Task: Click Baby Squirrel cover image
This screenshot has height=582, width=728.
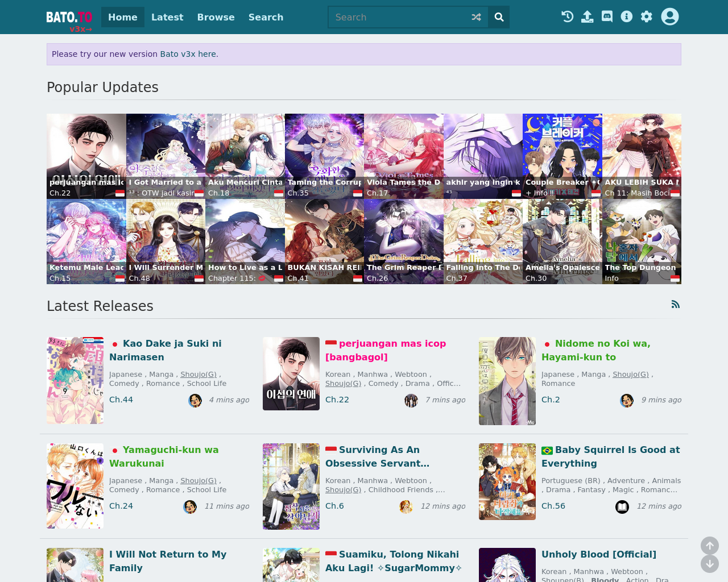Action: point(507,481)
